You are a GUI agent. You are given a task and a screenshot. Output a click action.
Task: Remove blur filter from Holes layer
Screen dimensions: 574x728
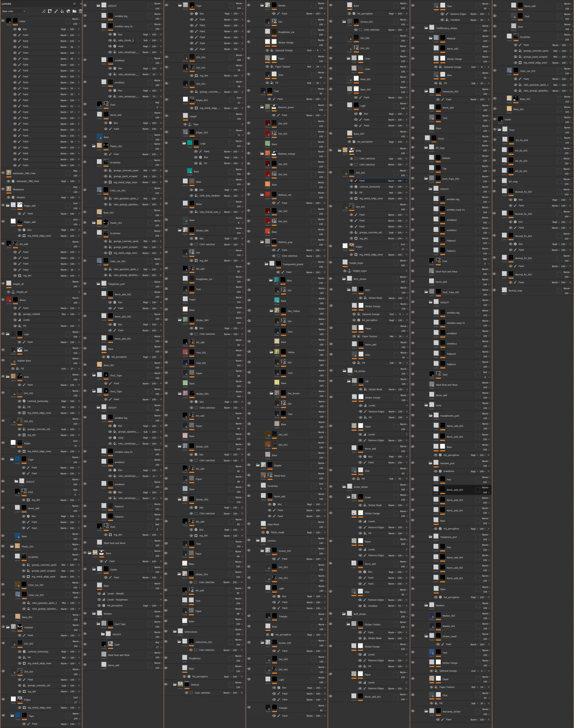[x=79, y=29]
